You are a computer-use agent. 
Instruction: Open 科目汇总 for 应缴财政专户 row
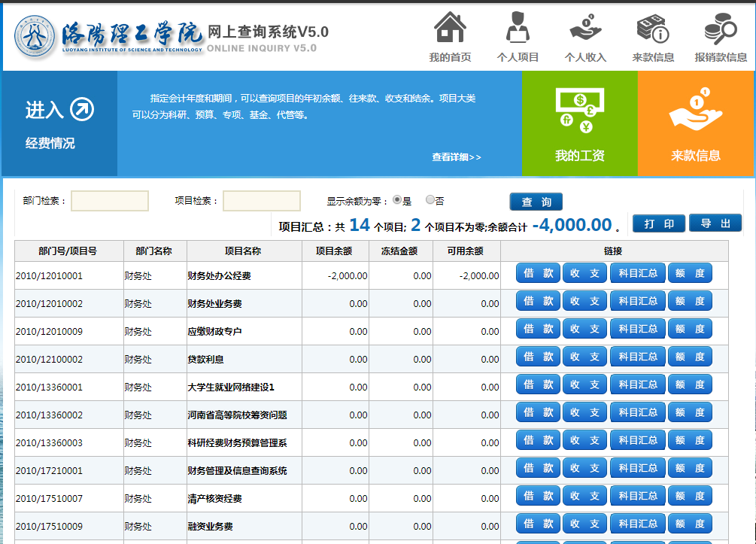[637, 329]
